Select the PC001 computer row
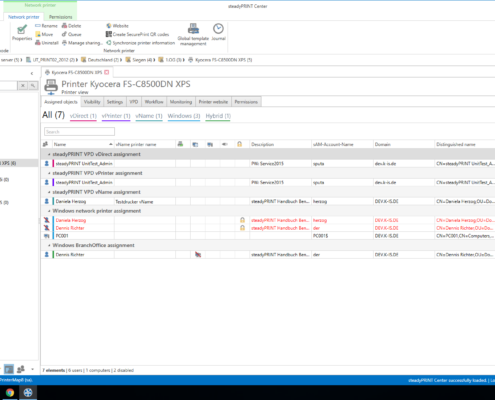495x400 pixels. 268,236
